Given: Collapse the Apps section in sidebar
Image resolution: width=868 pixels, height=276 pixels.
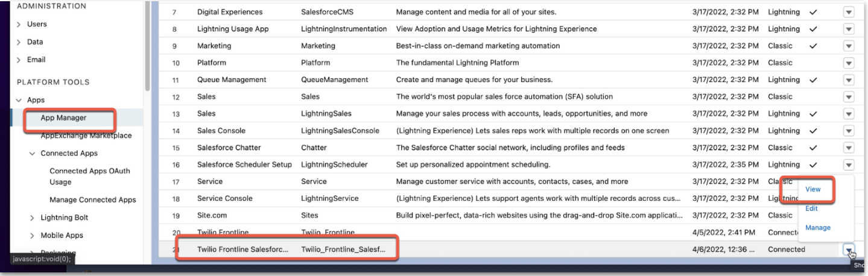Looking at the screenshot, I should tap(19, 100).
